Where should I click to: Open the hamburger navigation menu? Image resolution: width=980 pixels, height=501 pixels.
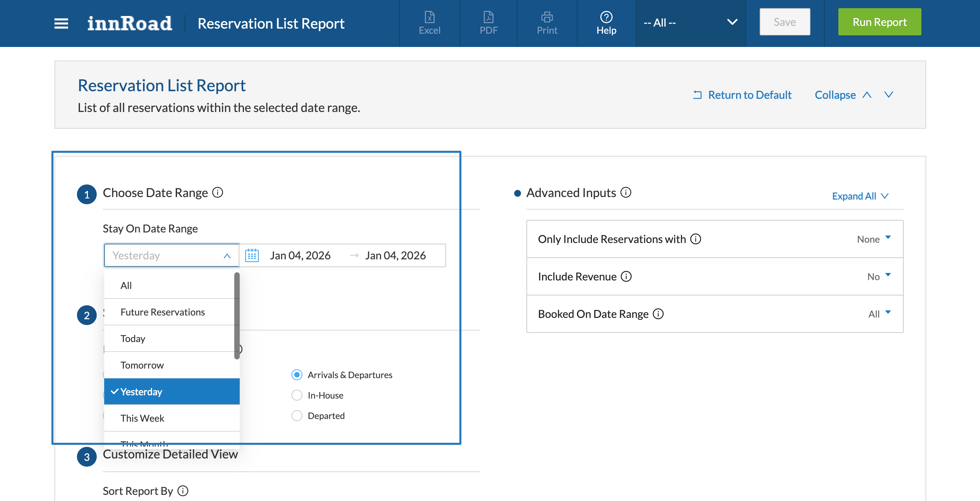pyautogui.click(x=61, y=23)
